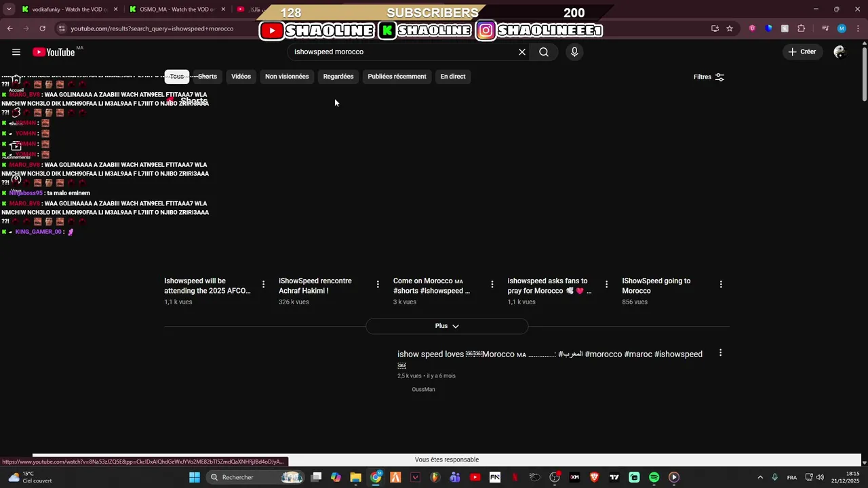Open the IShowSpeed going to Morocco short
This screenshot has height=488, width=868.
coord(656,285)
